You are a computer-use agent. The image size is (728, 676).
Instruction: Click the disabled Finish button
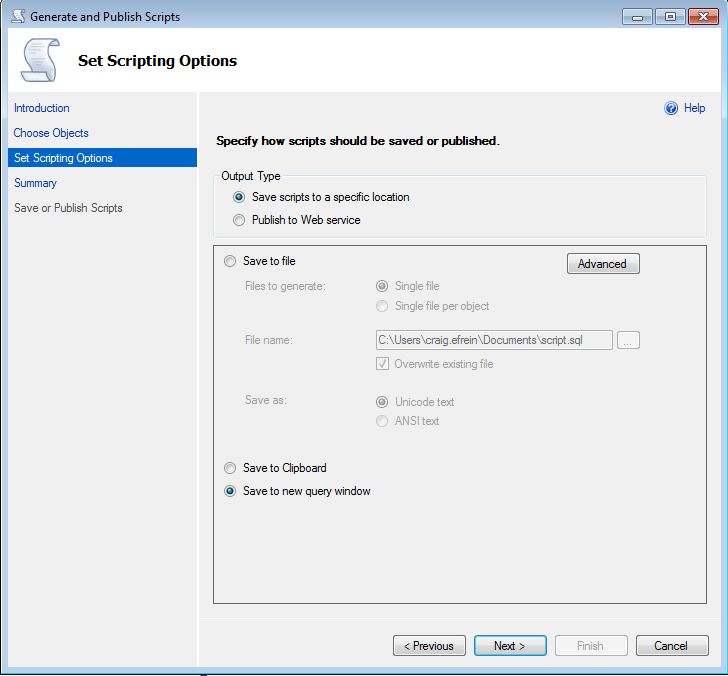(x=591, y=646)
